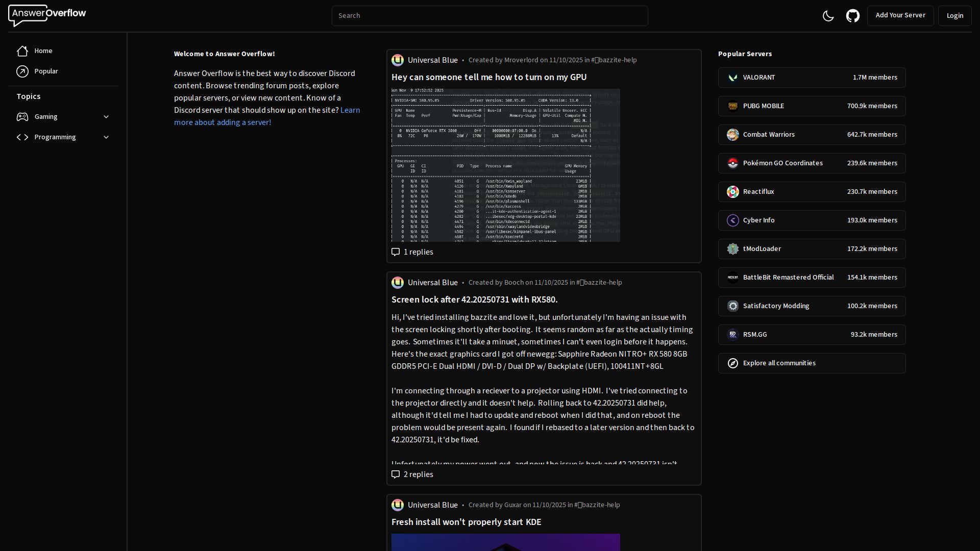This screenshot has width=980, height=551.
Task: Go to Home in sidebar
Action: [x=43, y=51]
